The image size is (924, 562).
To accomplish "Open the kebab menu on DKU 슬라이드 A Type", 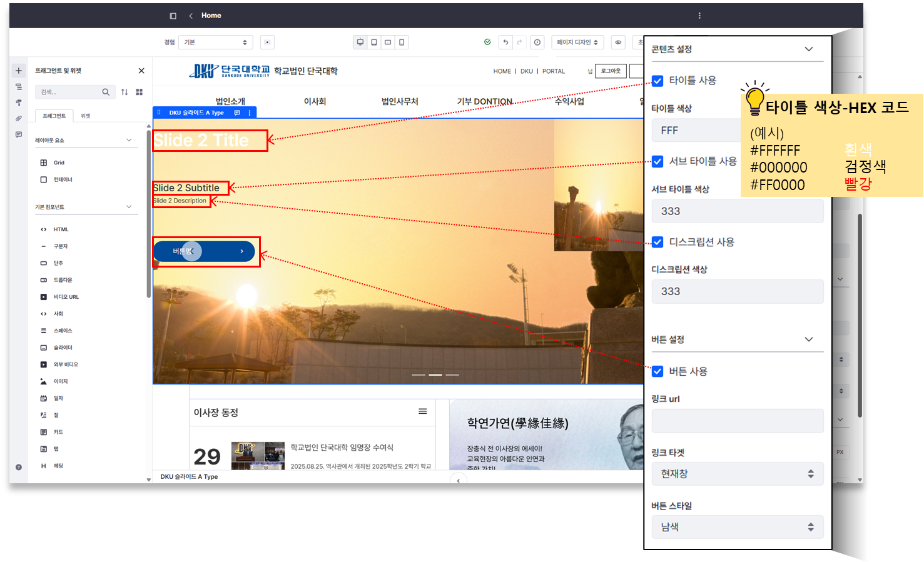I will [250, 113].
